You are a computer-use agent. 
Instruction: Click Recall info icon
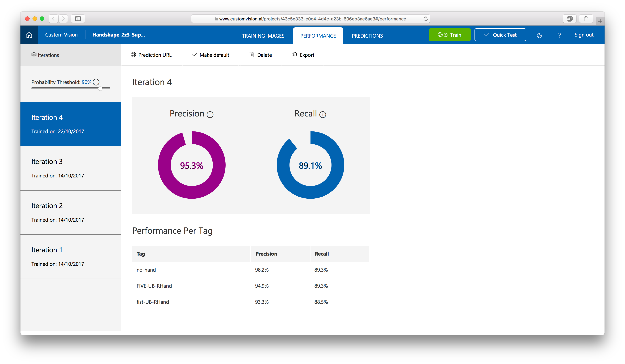coord(322,115)
